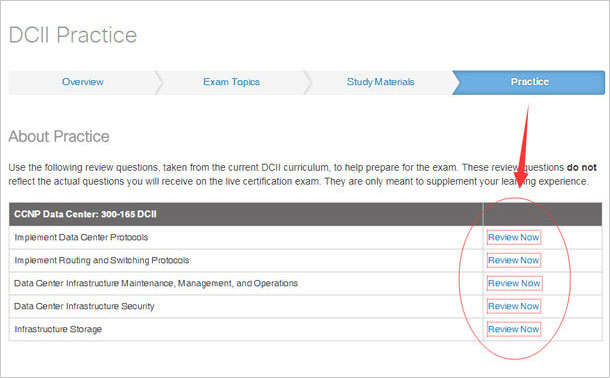Click the 'DCII Practice' page title

coord(73,35)
